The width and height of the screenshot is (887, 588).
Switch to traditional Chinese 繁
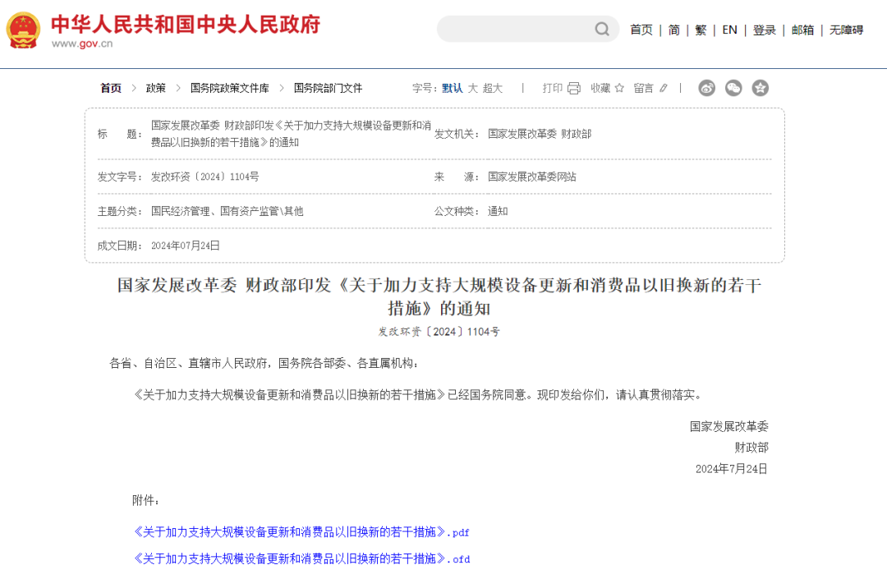(701, 30)
